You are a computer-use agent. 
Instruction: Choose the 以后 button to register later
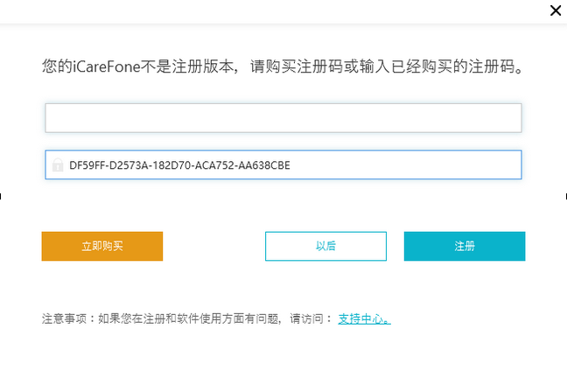[325, 247]
